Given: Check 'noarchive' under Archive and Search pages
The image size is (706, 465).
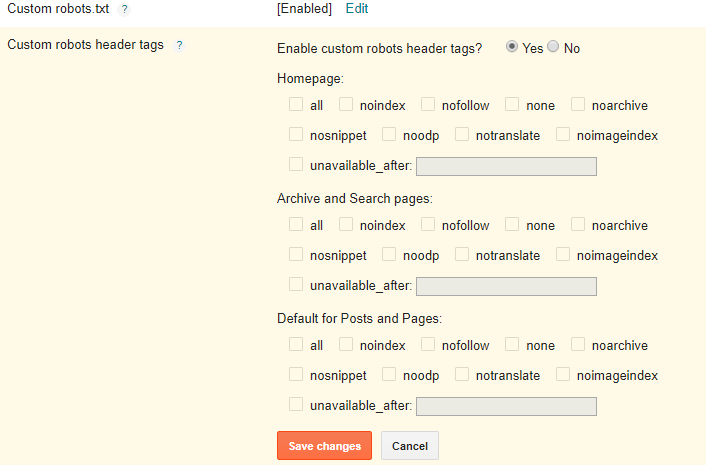Looking at the screenshot, I should click(x=578, y=224).
